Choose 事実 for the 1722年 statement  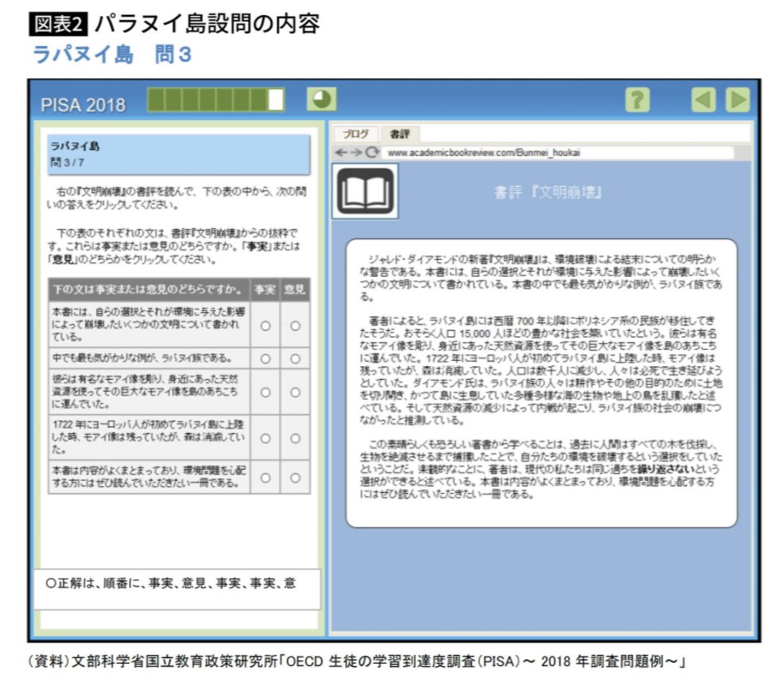pyautogui.click(x=265, y=437)
